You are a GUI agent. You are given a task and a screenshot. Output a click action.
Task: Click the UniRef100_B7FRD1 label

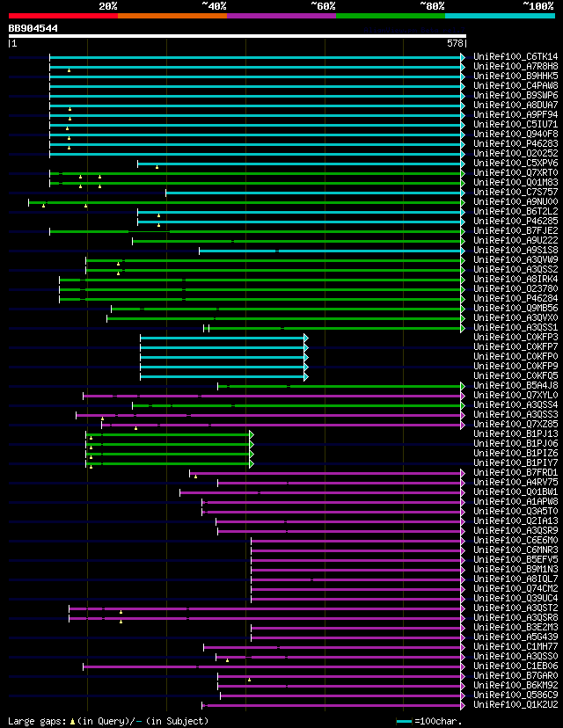[x=515, y=473]
